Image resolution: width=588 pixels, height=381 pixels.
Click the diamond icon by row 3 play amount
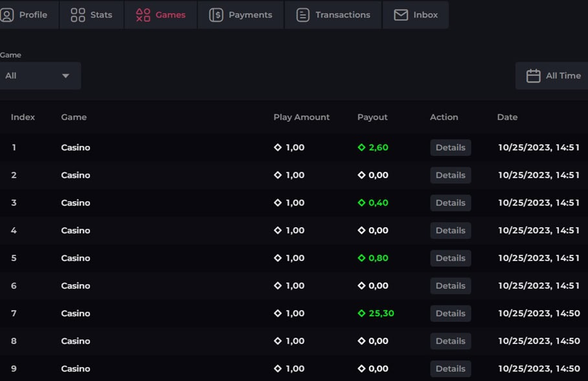point(278,203)
